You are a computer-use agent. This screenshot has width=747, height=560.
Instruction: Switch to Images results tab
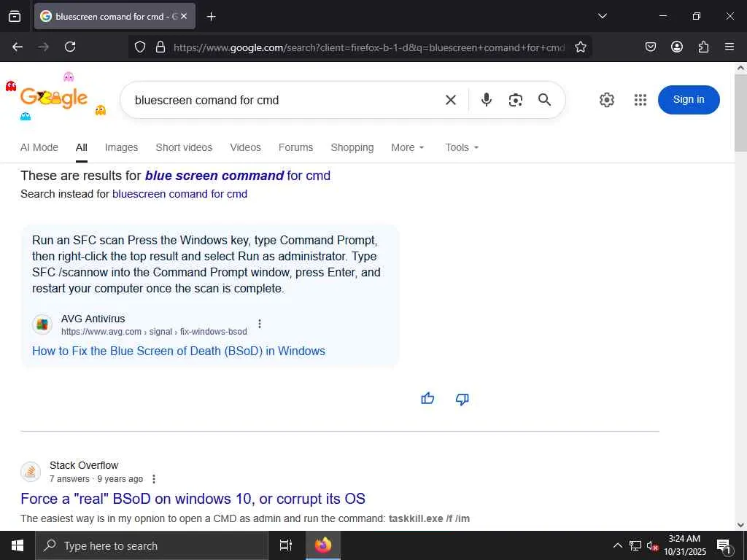121,147
